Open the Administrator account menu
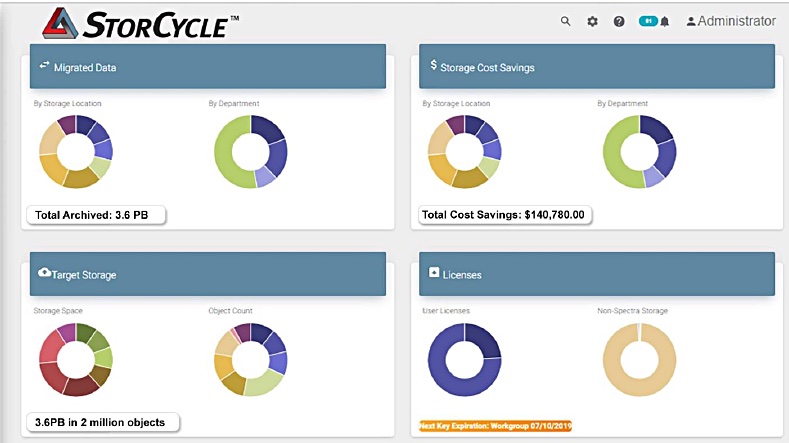 [x=731, y=21]
